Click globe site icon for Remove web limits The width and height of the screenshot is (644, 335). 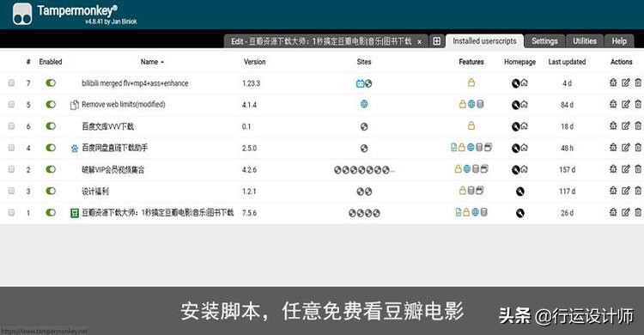[364, 104]
